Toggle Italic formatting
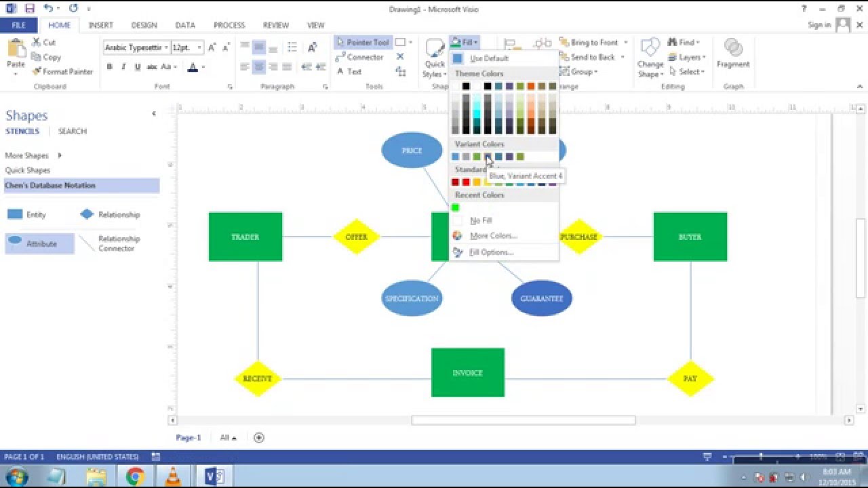 pyautogui.click(x=123, y=67)
